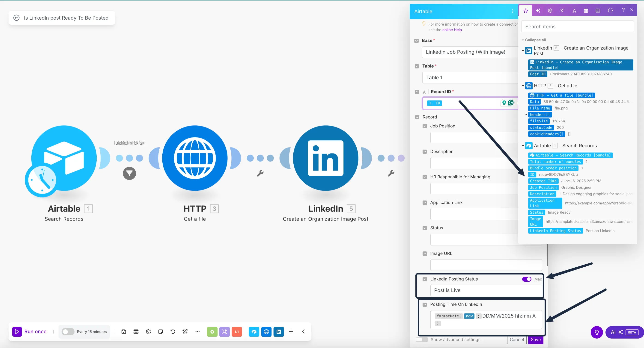Viewport: 644px width, 348px height.
Task: Click the LinkedIn Posting Status variable pill
Action: point(555,231)
